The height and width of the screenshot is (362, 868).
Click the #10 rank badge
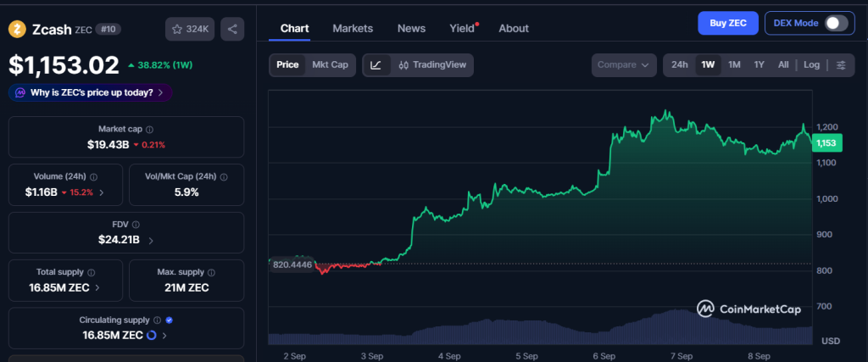pos(108,30)
